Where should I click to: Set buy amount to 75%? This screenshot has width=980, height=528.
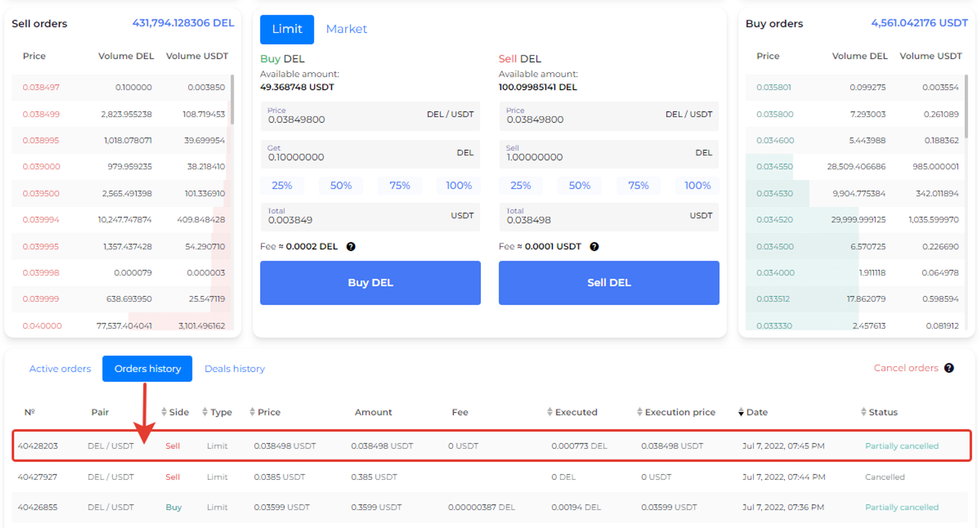pos(400,186)
